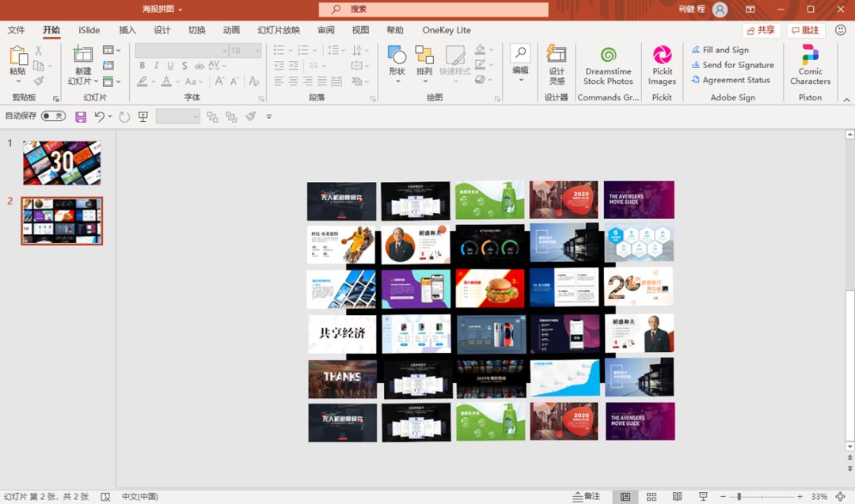Select slide 1 thumbnail
Screen dimensions: 855x504
62,163
